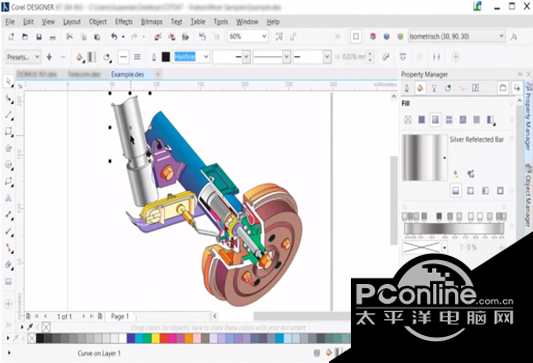
Task: Select the Bitmap pattern fill type button
Action: (463, 120)
